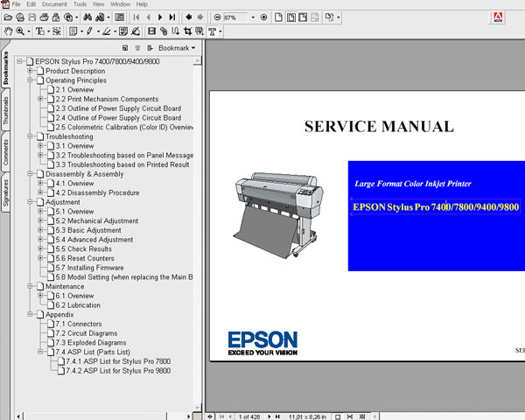Go to the first page in toolbar
This screenshot has width=525, height=420.
tap(136, 17)
